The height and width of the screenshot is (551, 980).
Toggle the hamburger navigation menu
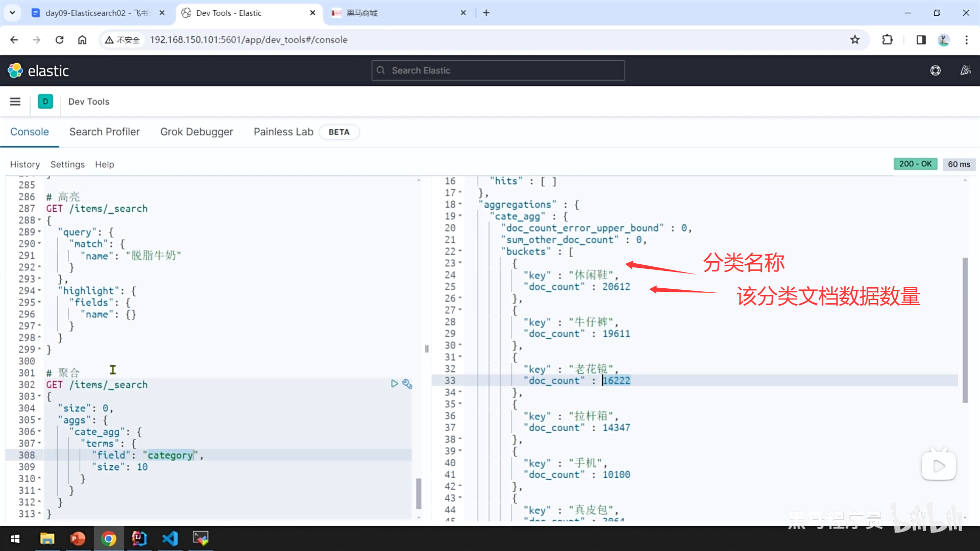pos(15,102)
